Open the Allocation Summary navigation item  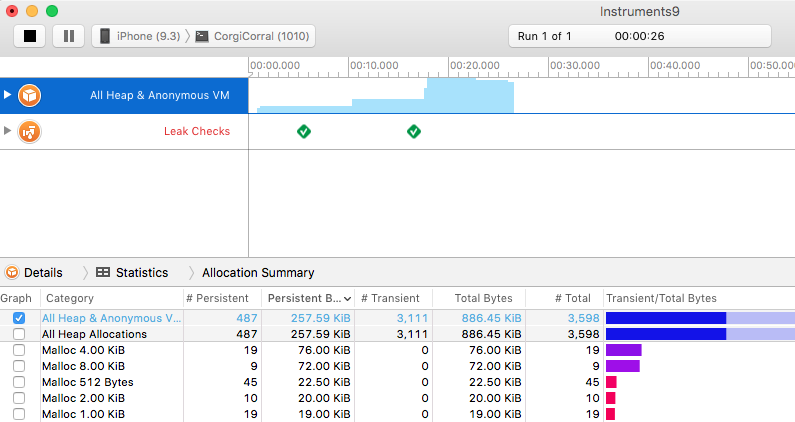coord(258,273)
